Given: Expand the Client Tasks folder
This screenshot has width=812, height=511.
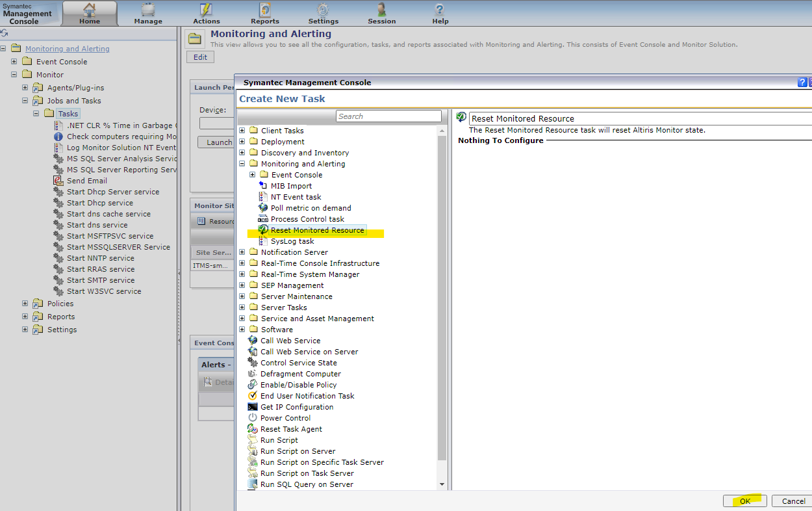Looking at the screenshot, I should (x=242, y=131).
